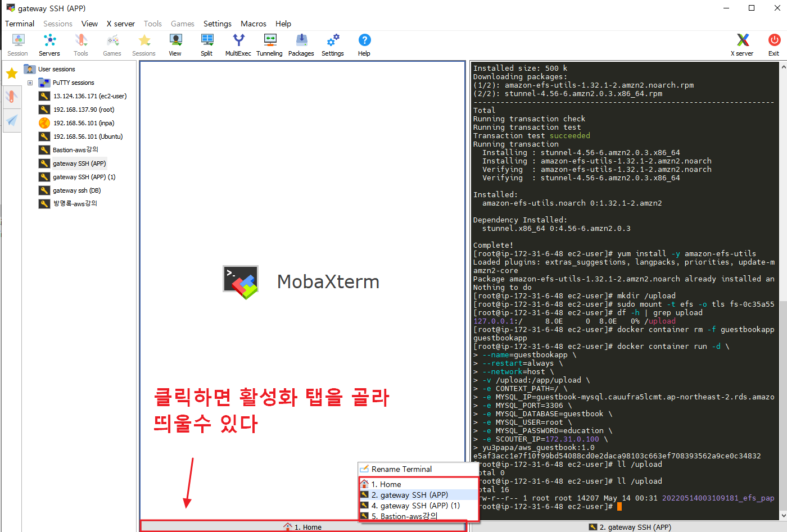The height and width of the screenshot is (532, 787).
Task: Open the View menu
Action: click(89, 24)
